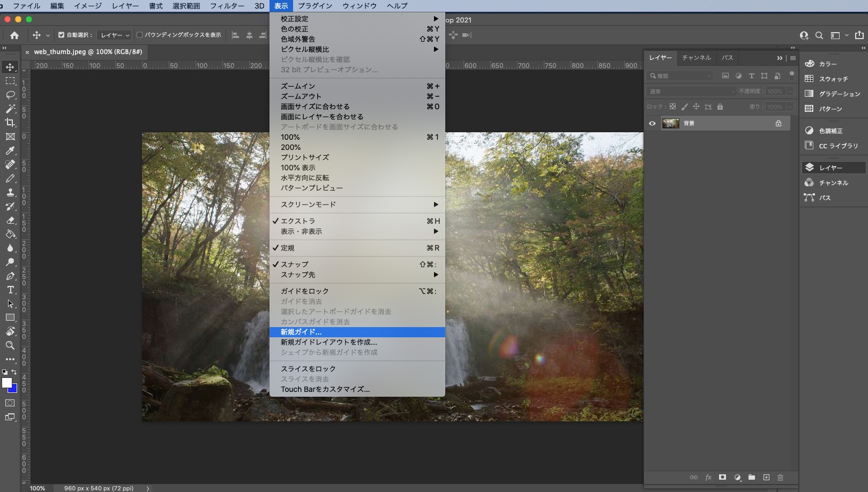Open the CC ライブラリ panel
The height and width of the screenshot is (492, 868).
[x=838, y=146]
